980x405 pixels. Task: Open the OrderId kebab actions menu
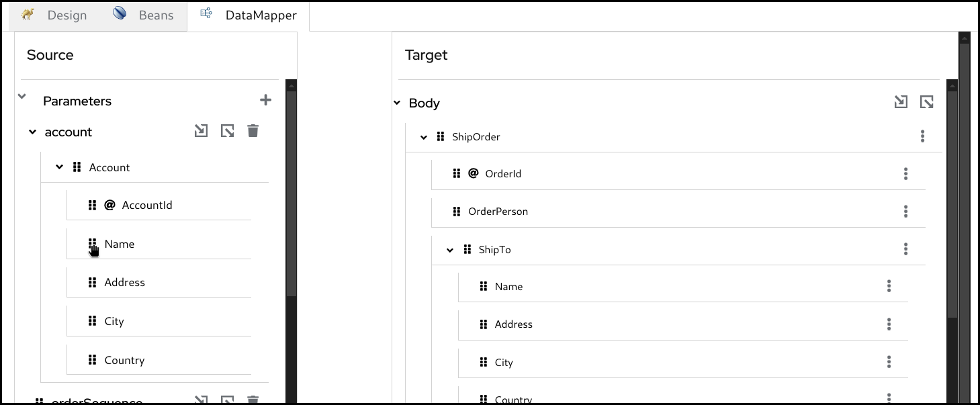pyautogui.click(x=905, y=174)
